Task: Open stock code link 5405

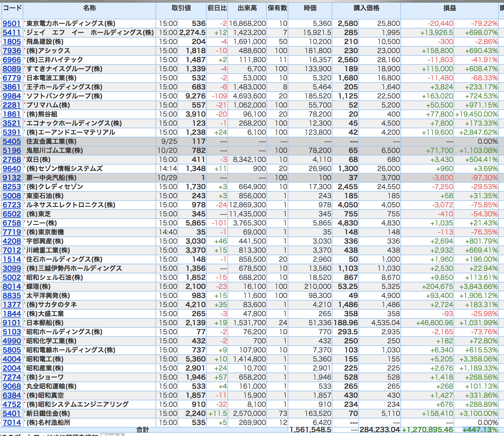Action: click(x=12, y=141)
